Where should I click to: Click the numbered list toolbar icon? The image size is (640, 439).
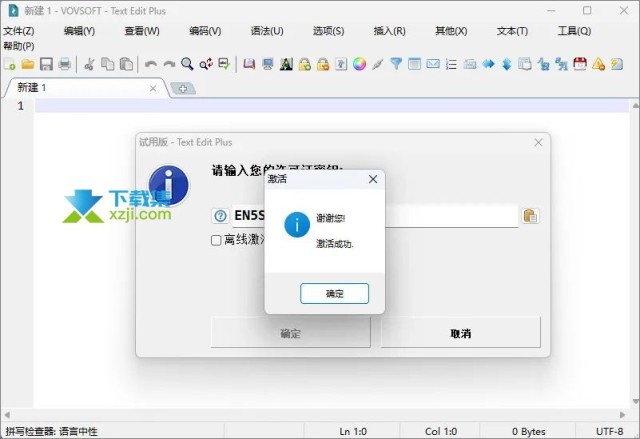point(451,64)
